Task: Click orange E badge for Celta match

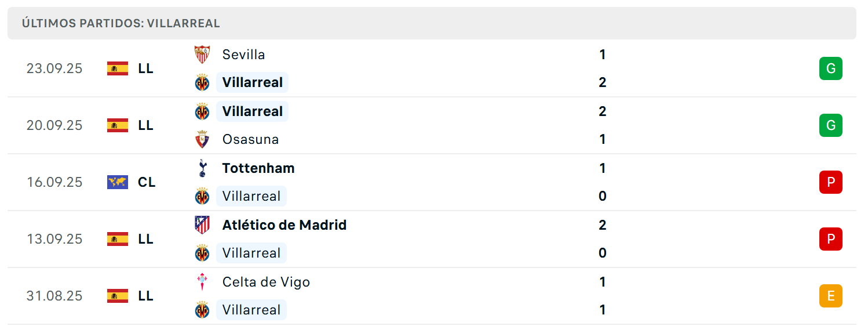Action: 830,296
